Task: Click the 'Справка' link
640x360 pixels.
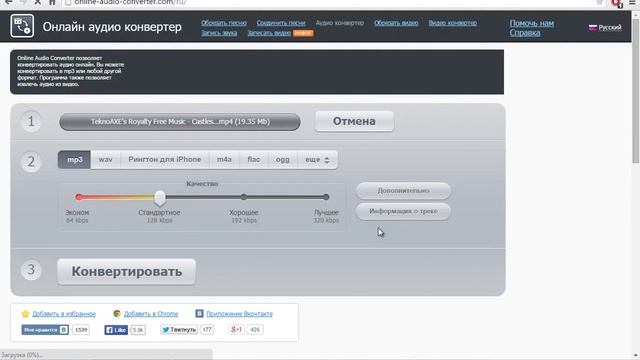Action: click(525, 33)
